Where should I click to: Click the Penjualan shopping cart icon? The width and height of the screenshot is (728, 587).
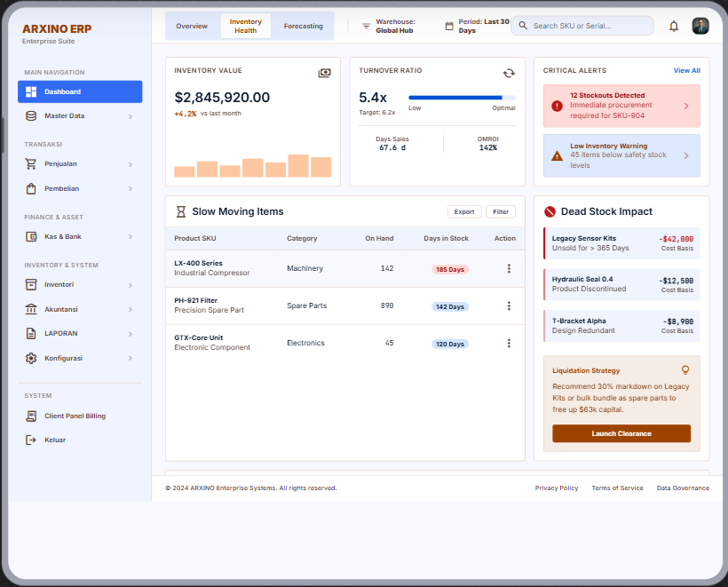coord(31,164)
